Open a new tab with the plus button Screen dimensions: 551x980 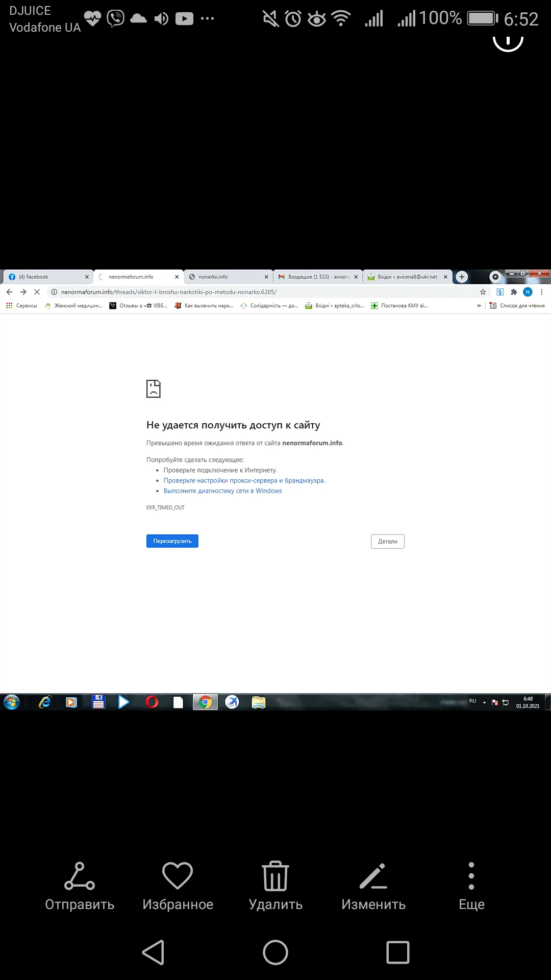(462, 277)
